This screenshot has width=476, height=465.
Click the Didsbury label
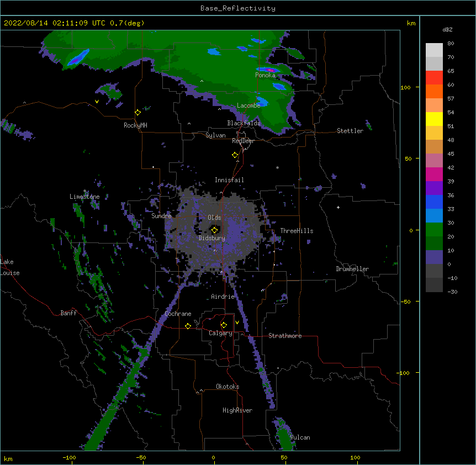[211, 238]
